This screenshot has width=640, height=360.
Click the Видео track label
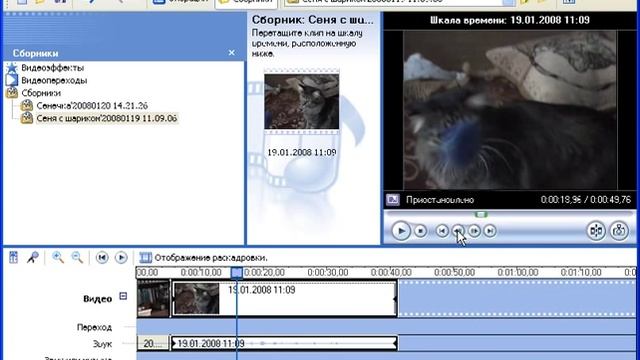98,299
